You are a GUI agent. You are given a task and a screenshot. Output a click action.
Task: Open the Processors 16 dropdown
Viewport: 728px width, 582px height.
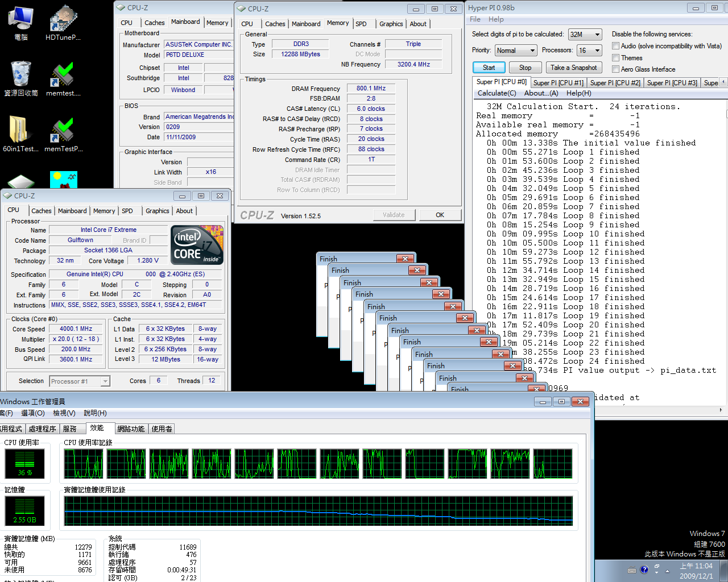pos(589,51)
